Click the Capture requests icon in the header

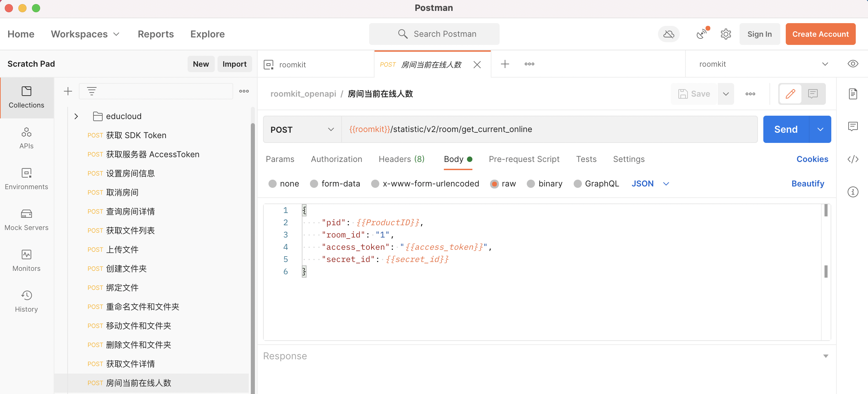pos(701,34)
